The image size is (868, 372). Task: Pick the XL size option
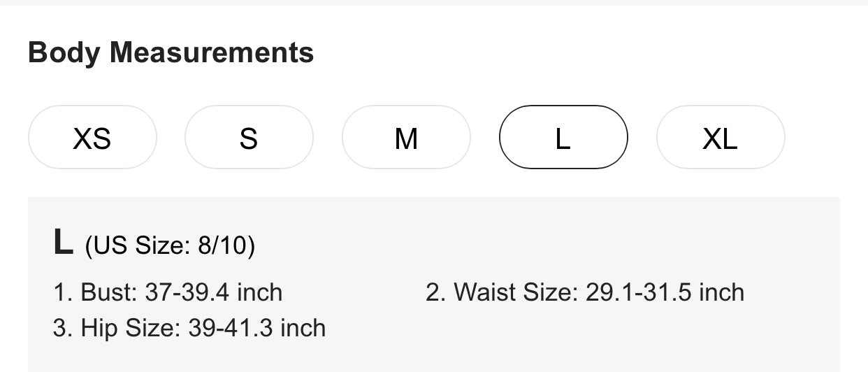click(720, 138)
